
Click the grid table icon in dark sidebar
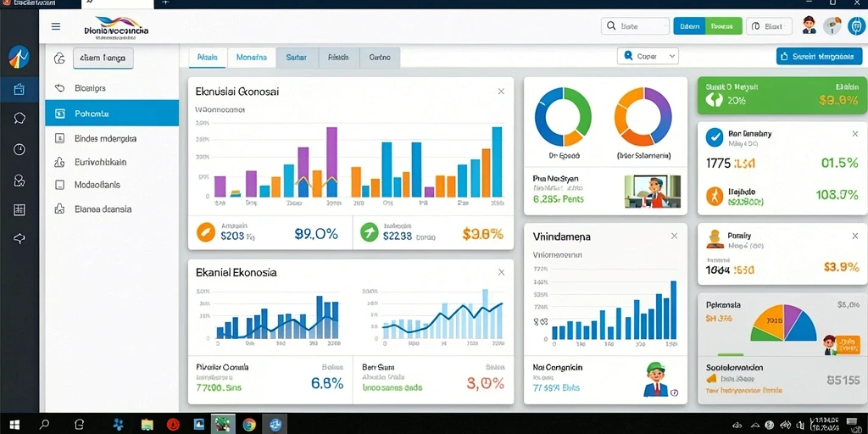pyautogui.click(x=19, y=209)
